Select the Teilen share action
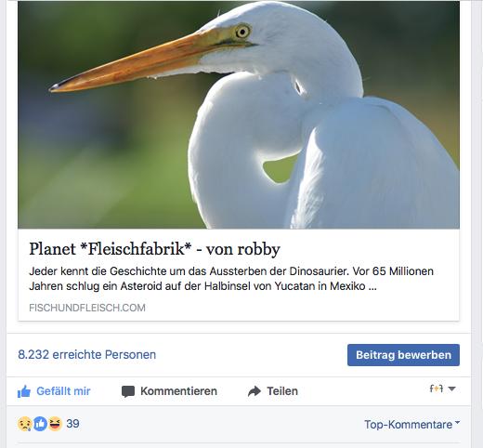This screenshot has height=448, width=483. (x=282, y=391)
